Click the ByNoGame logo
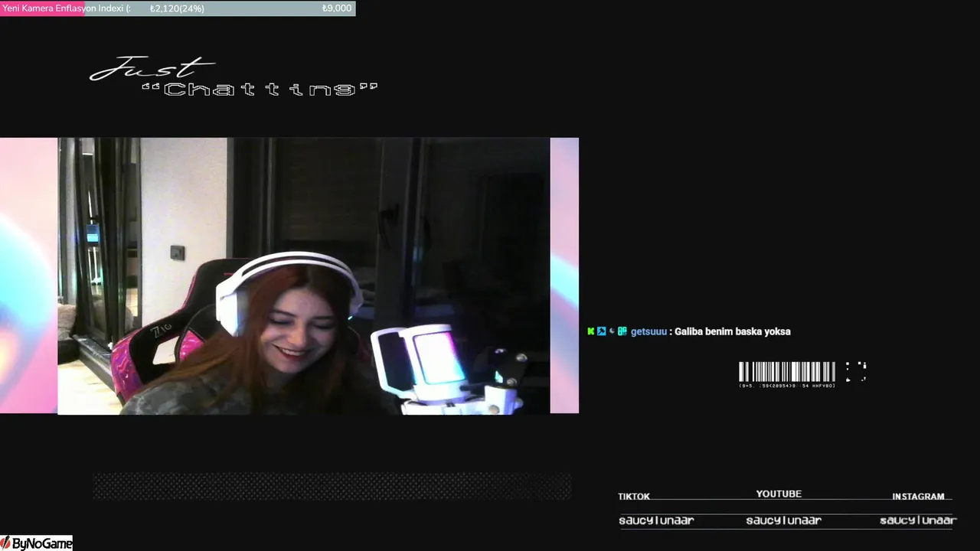Image resolution: width=980 pixels, height=551 pixels. 37,543
